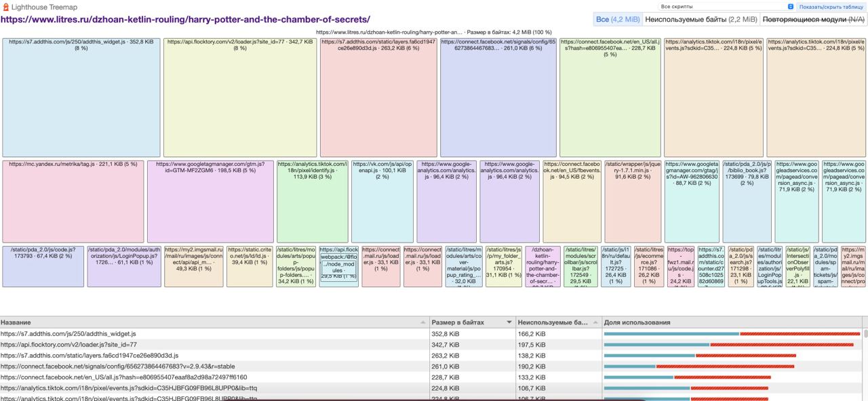Click the root node header showing 4,2 MiB (100 %)
This screenshot has height=401, width=868.
point(434,32)
